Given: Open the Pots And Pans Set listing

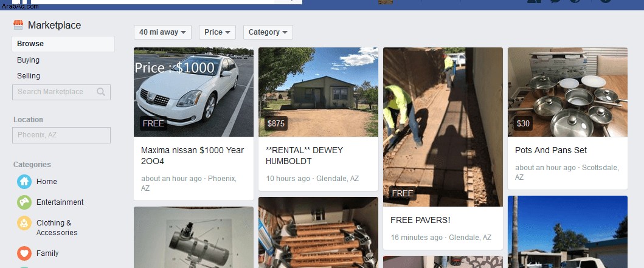Looking at the screenshot, I should click(x=551, y=150).
